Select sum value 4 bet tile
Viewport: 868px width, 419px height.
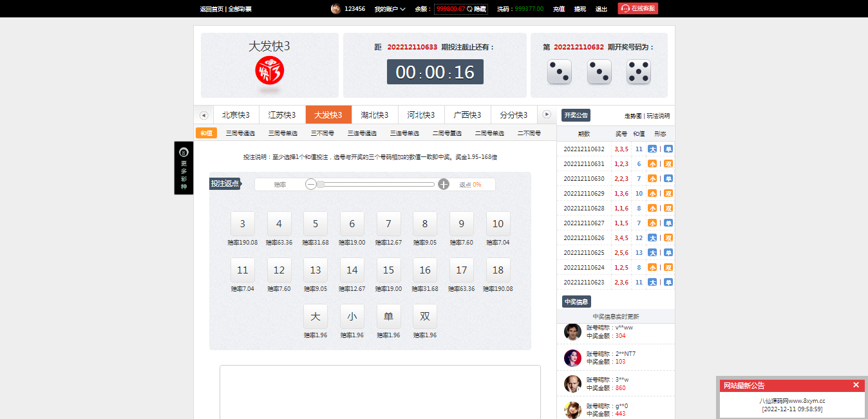pyautogui.click(x=279, y=224)
